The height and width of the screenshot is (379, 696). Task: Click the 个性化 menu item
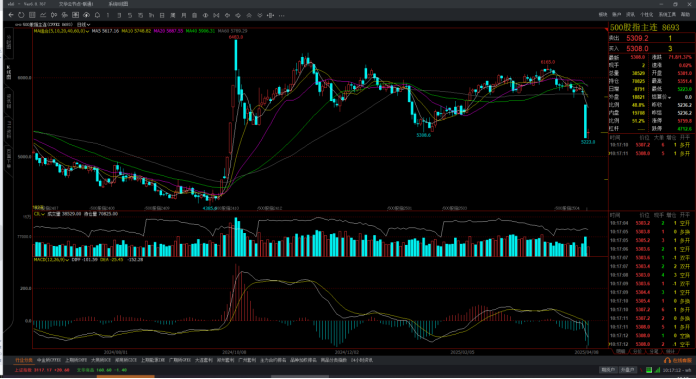(x=646, y=15)
